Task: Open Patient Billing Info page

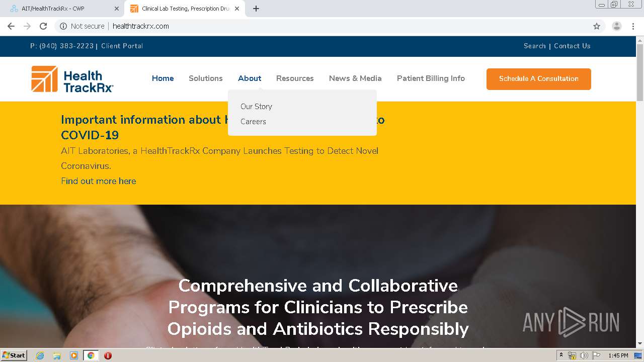Action: pos(431,78)
